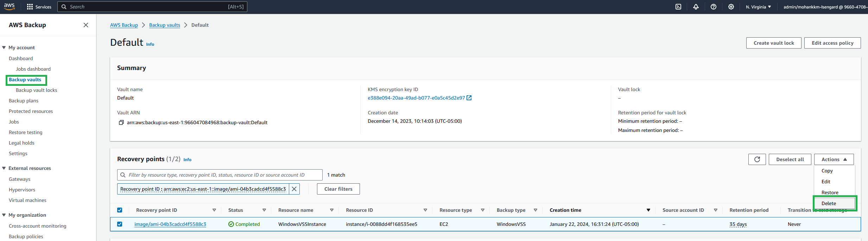Open Info link next to Recovery points

188,160
